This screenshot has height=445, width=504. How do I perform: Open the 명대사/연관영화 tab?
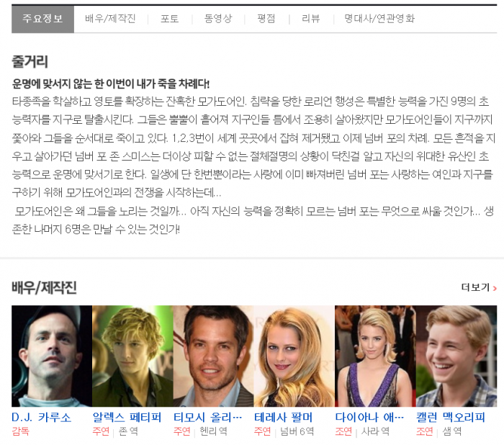pyautogui.click(x=379, y=19)
